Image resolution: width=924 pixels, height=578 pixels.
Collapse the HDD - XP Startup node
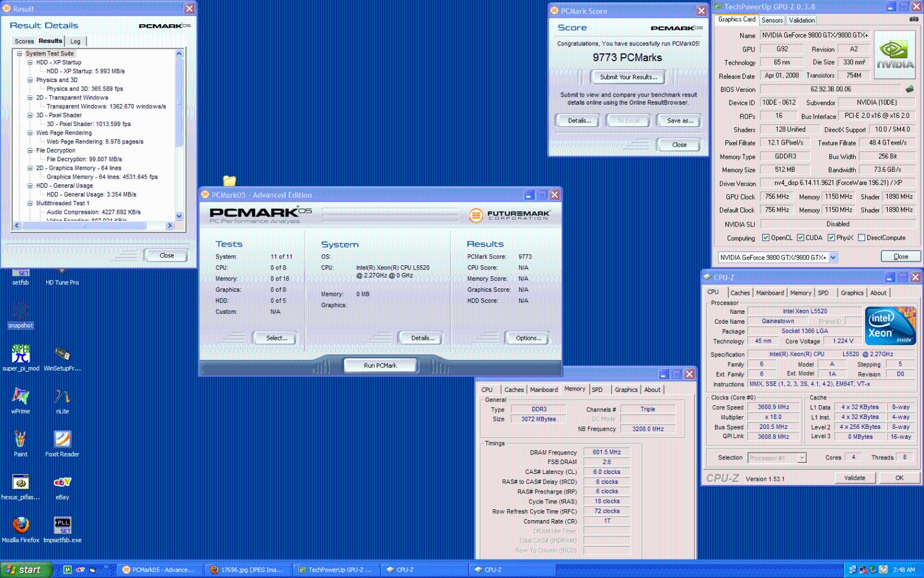click(30, 62)
